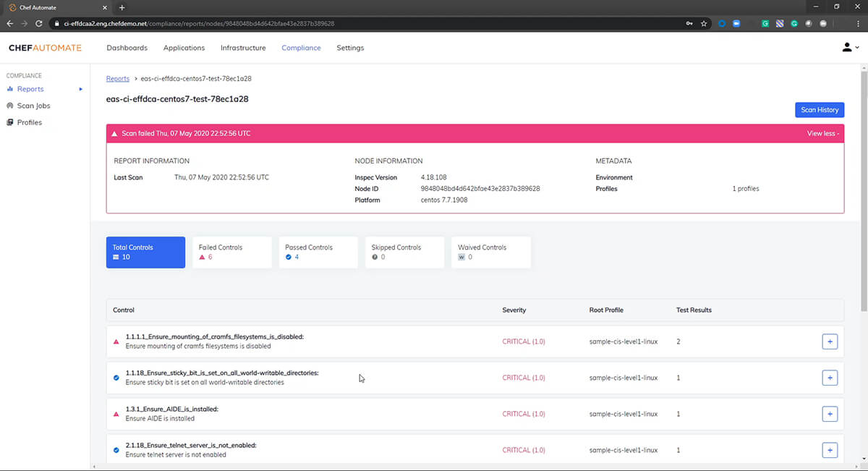Click the Scan Jobs sidebar icon
The width and height of the screenshot is (868, 471).
pos(10,106)
